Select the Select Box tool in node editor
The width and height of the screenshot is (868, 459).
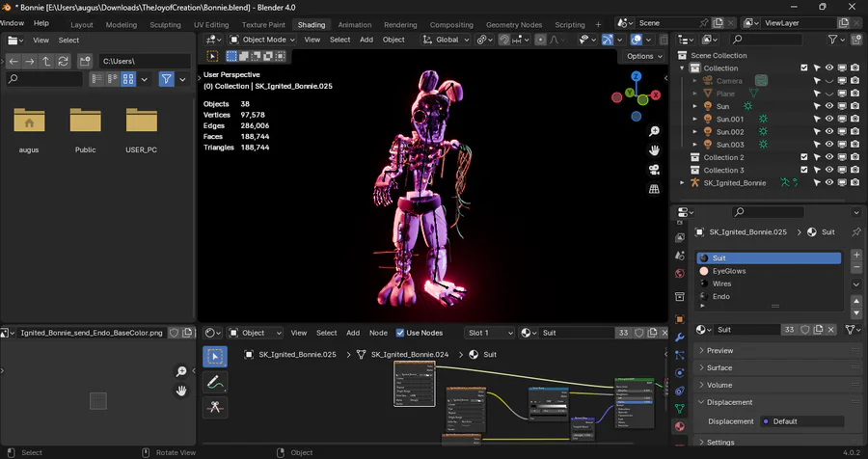pos(215,357)
